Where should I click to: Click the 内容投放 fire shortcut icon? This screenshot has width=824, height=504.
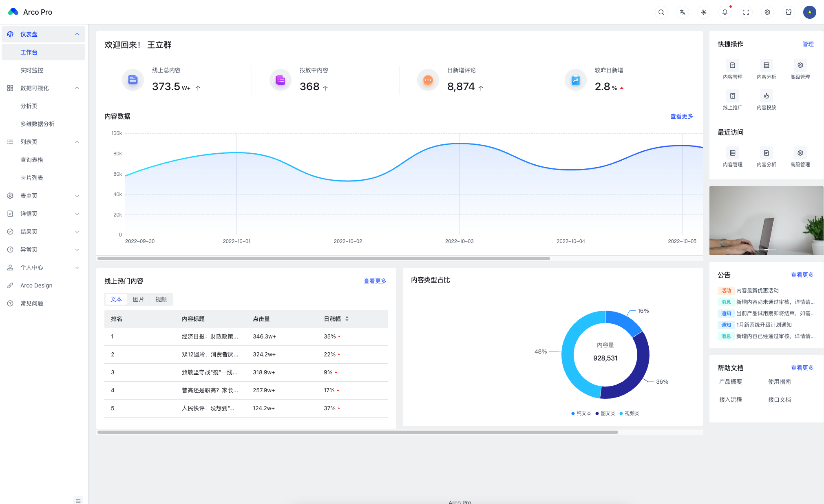(x=766, y=96)
